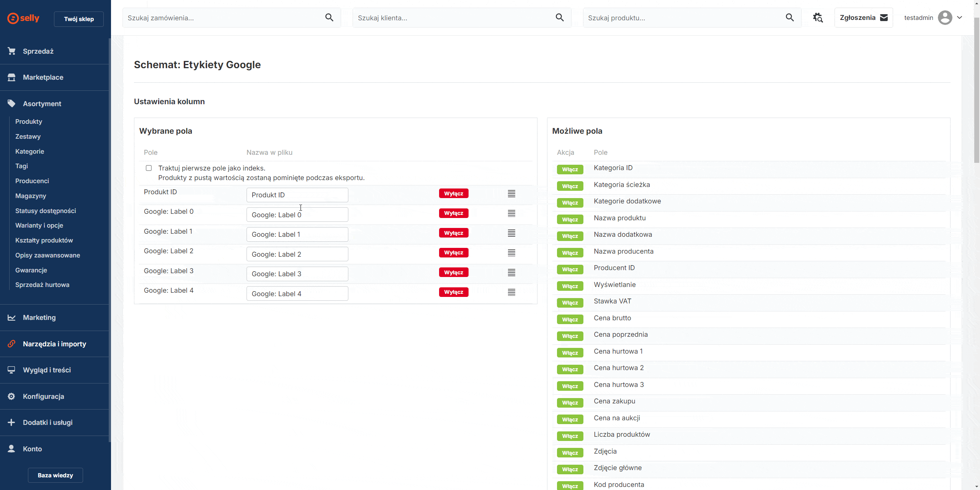This screenshot has height=490, width=980.
Task: Click drag handle icon for Produkt ID row
Action: [x=511, y=194]
